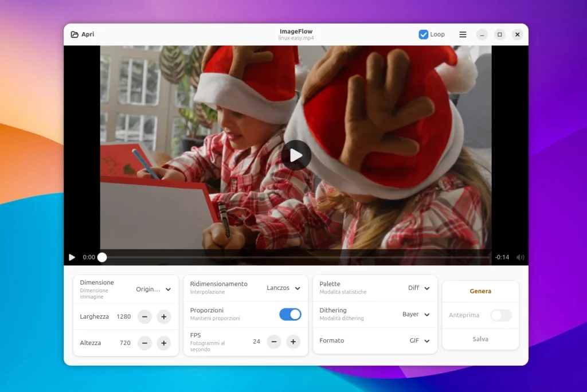Open the Palette Diff dropdown
The width and height of the screenshot is (587, 392).
point(419,288)
